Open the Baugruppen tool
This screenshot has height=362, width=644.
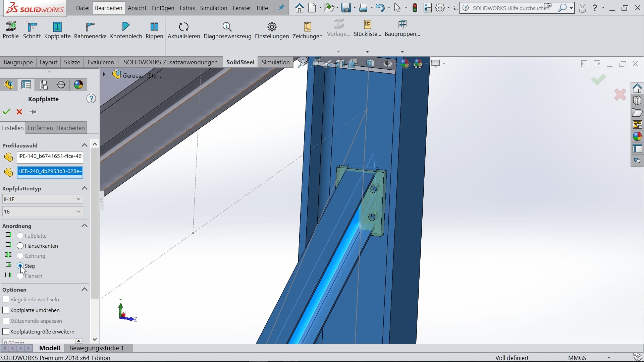click(x=402, y=28)
